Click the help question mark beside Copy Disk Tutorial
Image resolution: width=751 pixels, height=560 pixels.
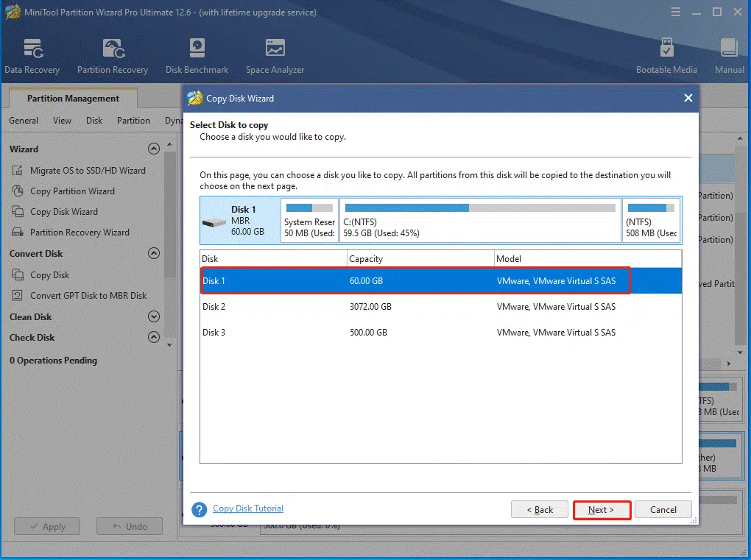[200, 508]
